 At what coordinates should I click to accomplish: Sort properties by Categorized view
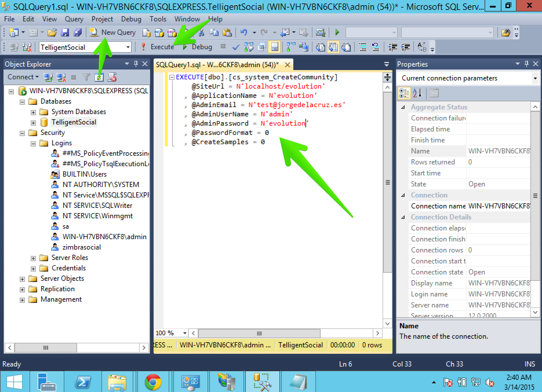[x=404, y=93]
